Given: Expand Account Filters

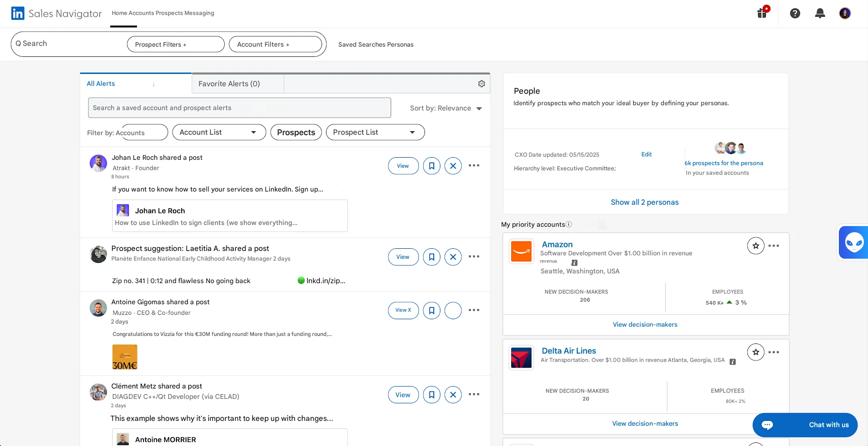Looking at the screenshot, I should 275,44.
